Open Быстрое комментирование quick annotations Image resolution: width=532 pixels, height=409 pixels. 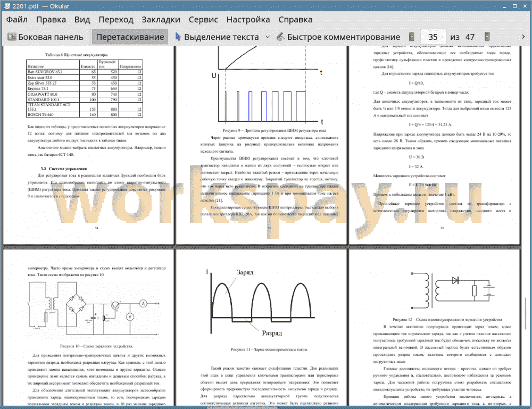(x=338, y=37)
